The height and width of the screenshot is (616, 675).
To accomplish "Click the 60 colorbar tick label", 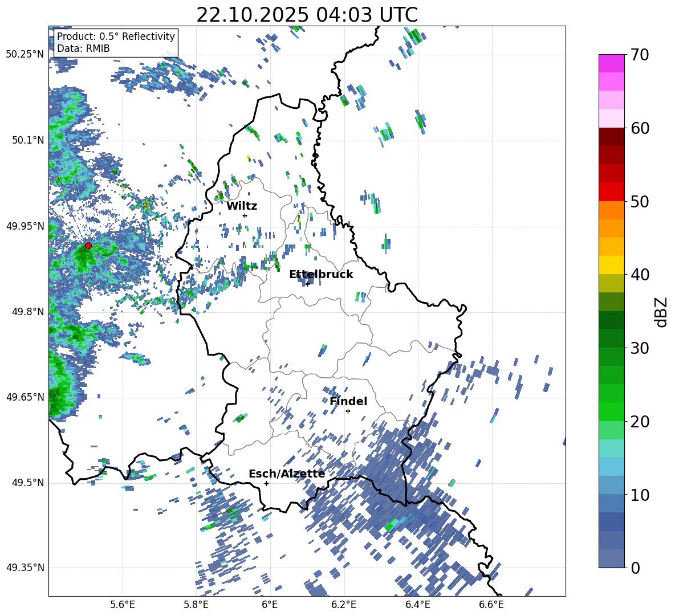I will tap(639, 128).
